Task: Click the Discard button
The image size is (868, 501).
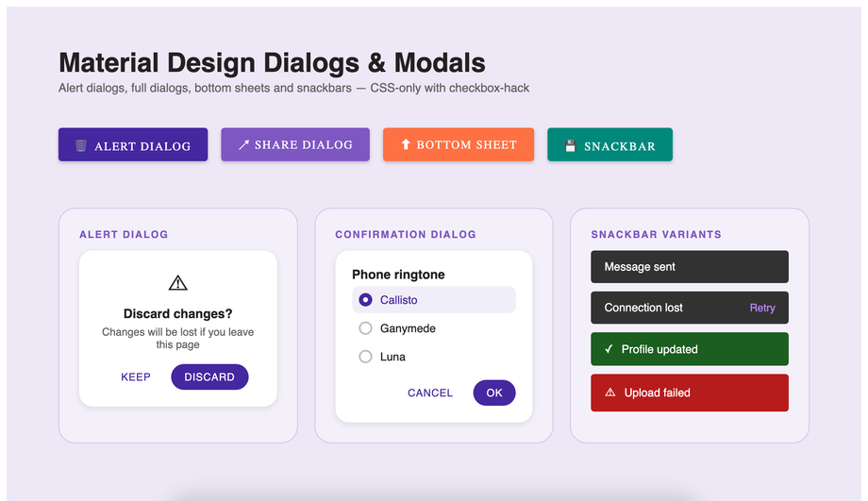Action: pyautogui.click(x=209, y=377)
